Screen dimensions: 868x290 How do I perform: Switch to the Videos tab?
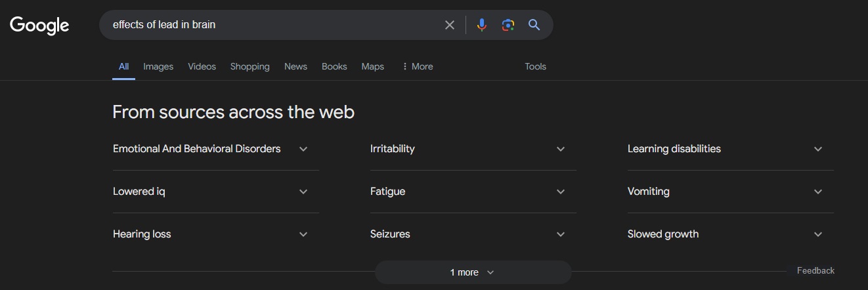click(x=202, y=66)
